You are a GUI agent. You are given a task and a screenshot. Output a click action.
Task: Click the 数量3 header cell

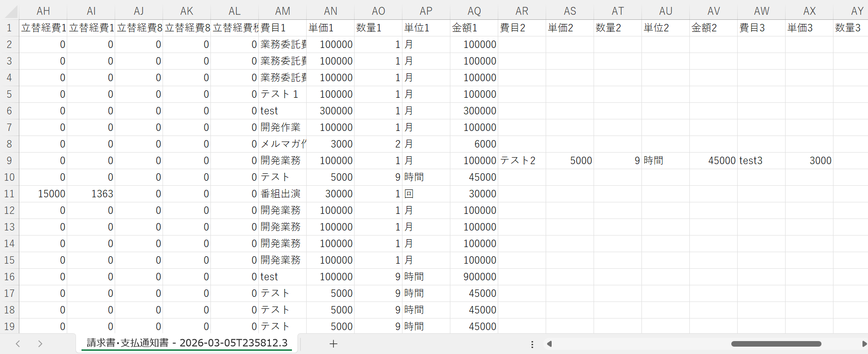[x=851, y=28]
